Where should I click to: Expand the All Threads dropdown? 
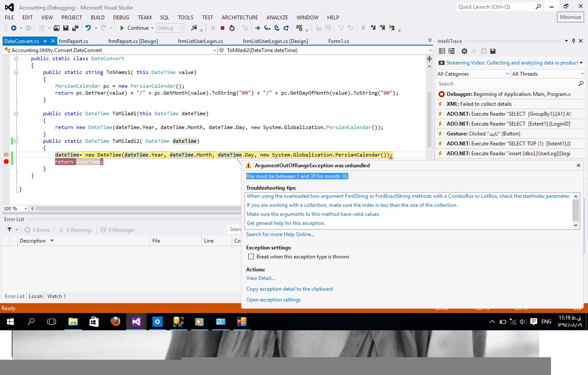tap(547, 74)
